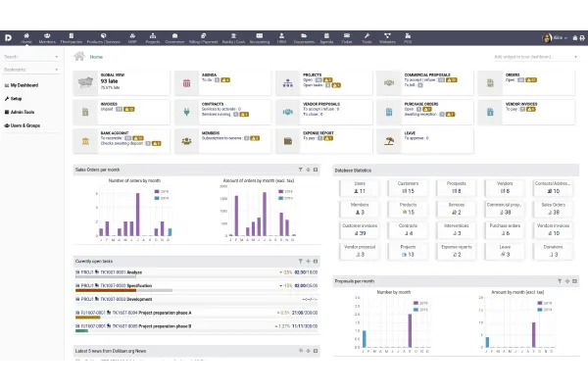Open the Accounting menu in top bar
This screenshot has width=588, height=392.
[x=259, y=40]
